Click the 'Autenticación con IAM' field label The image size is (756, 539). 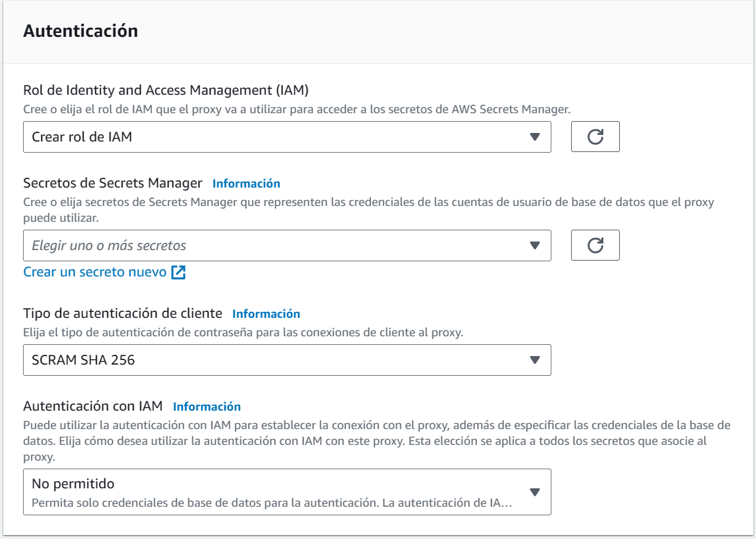[93, 406]
